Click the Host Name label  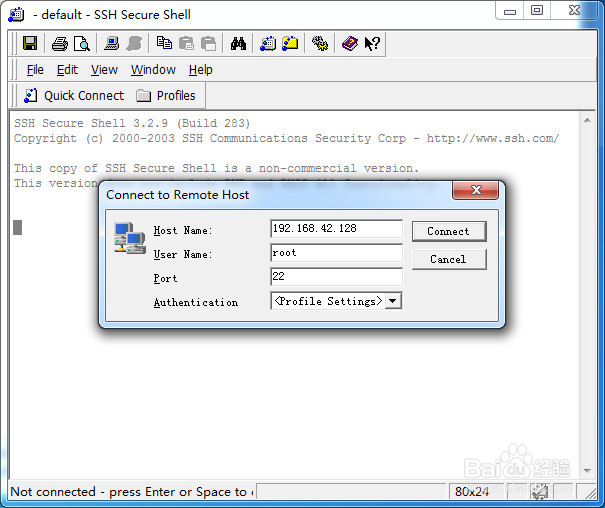tap(183, 231)
